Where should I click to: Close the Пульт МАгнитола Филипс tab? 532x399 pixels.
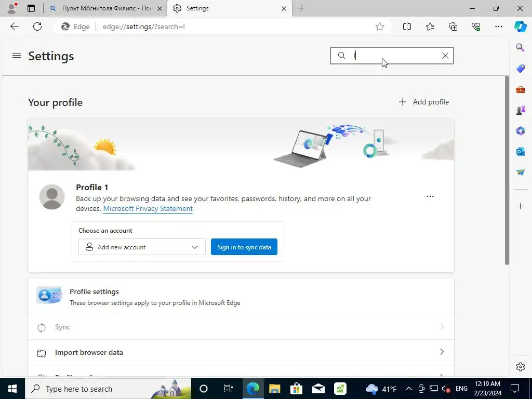tap(159, 8)
